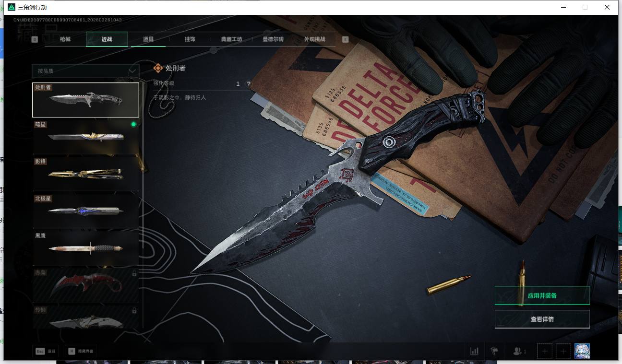Screen dimensions: 622x364
Task: Expand the 按品质 sort dropdown
Action: click(85, 71)
